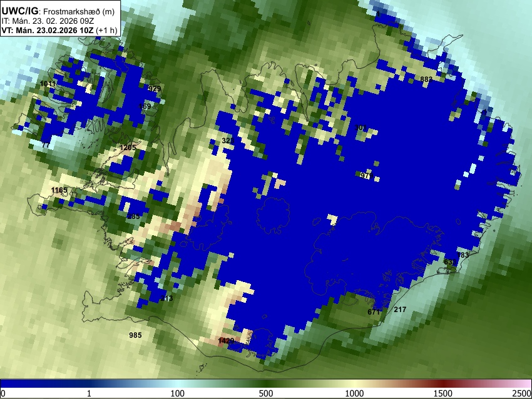
Task: Click the 979 value label on the map
Action: click(367, 176)
